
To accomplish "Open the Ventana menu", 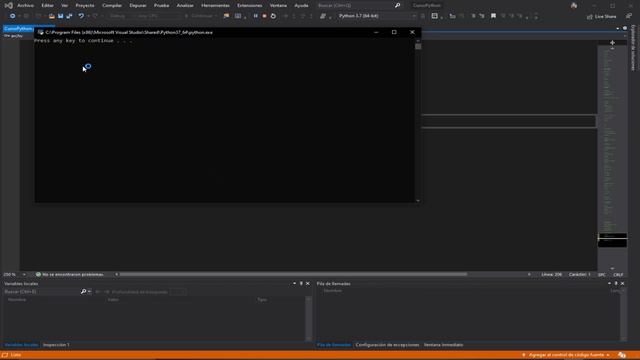I will 278,5.
